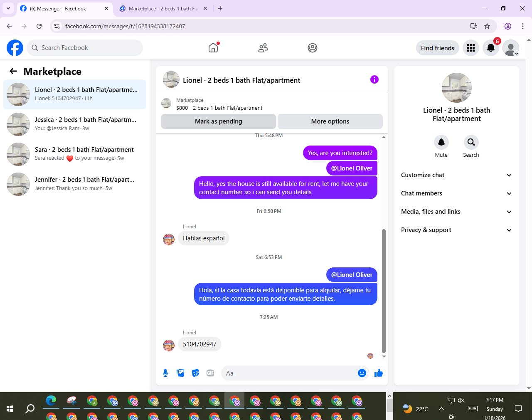Open Windows Start menu

click(x=10, y=409)
